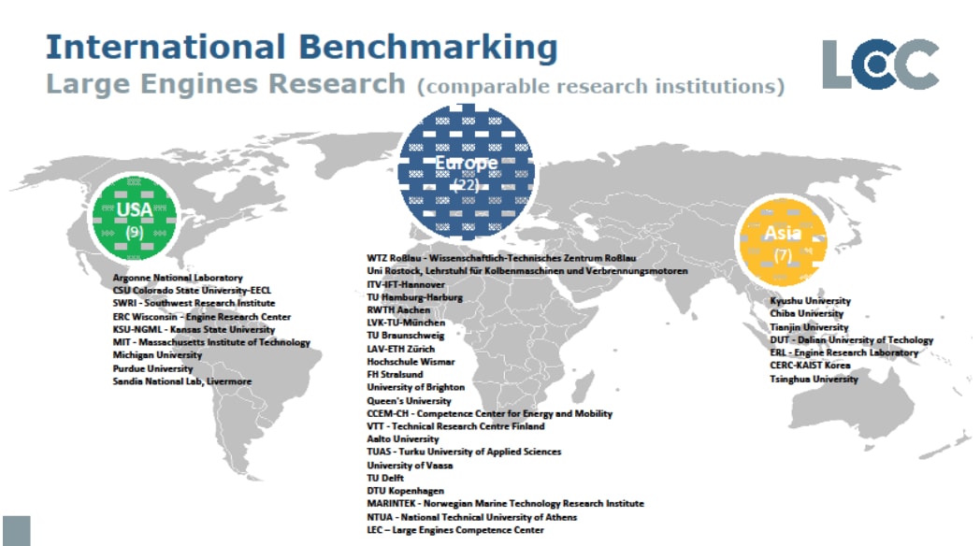Click the "LAV-ETH Zürich" entry
980x546 pixels.
[x=400, y=350]
